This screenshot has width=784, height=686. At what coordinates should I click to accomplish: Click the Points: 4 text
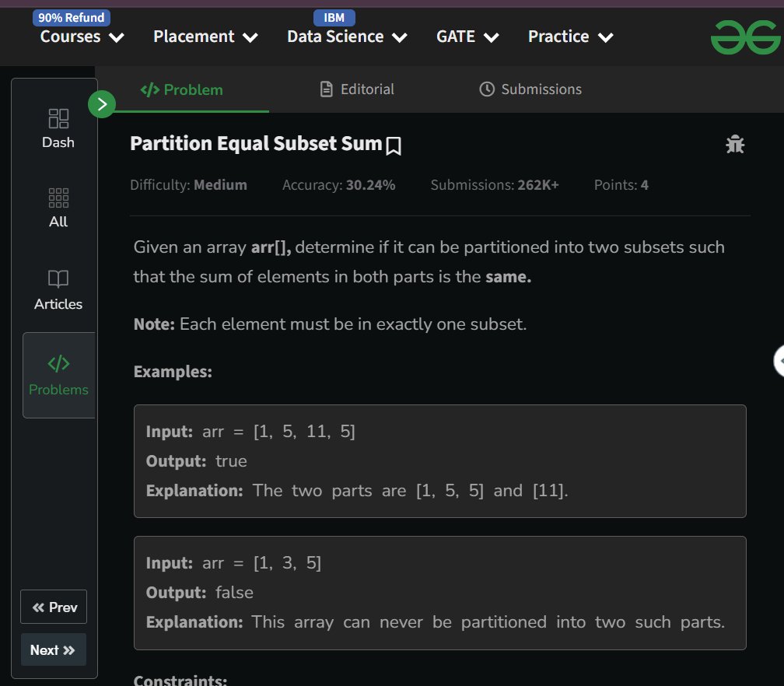point(621,185)
